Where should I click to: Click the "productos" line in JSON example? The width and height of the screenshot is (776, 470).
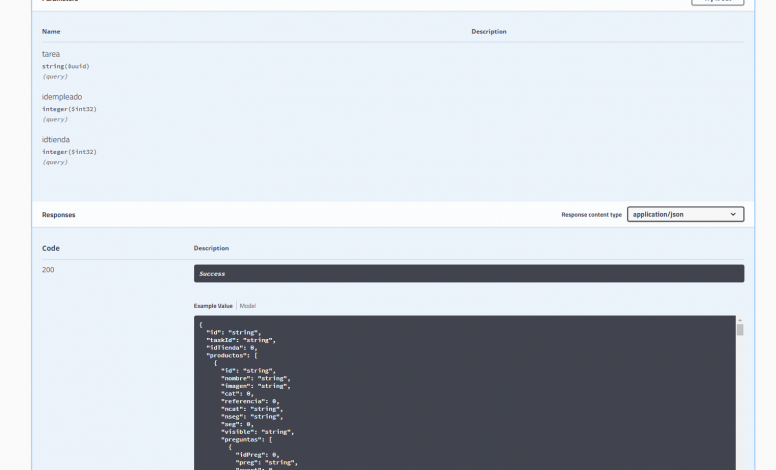click(x=232, y=355)
